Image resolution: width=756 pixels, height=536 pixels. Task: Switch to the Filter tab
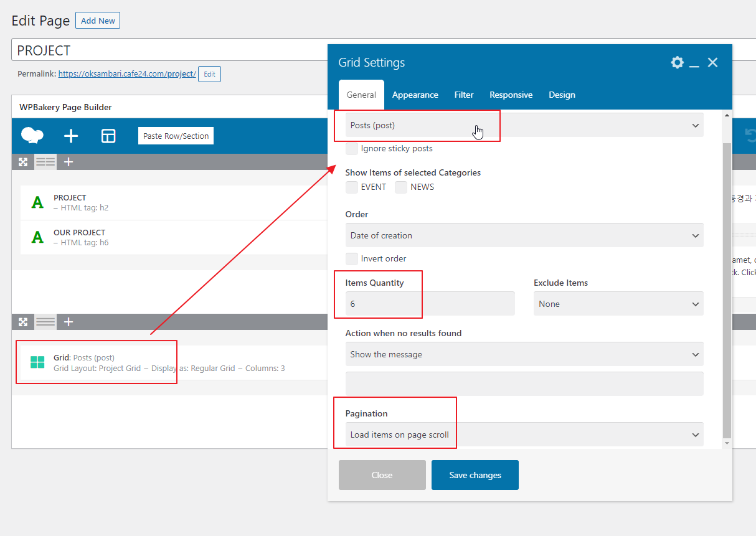tap(464, 95)
